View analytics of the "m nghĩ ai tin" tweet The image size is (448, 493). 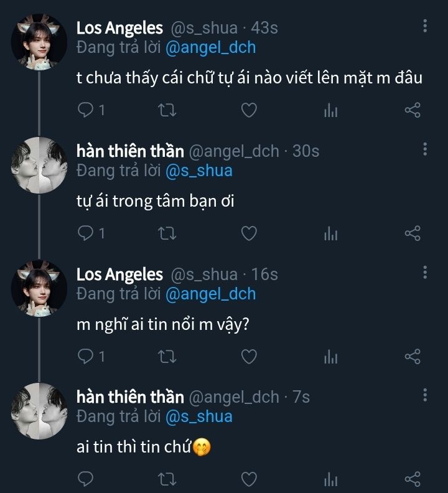(x=330, y=356)
